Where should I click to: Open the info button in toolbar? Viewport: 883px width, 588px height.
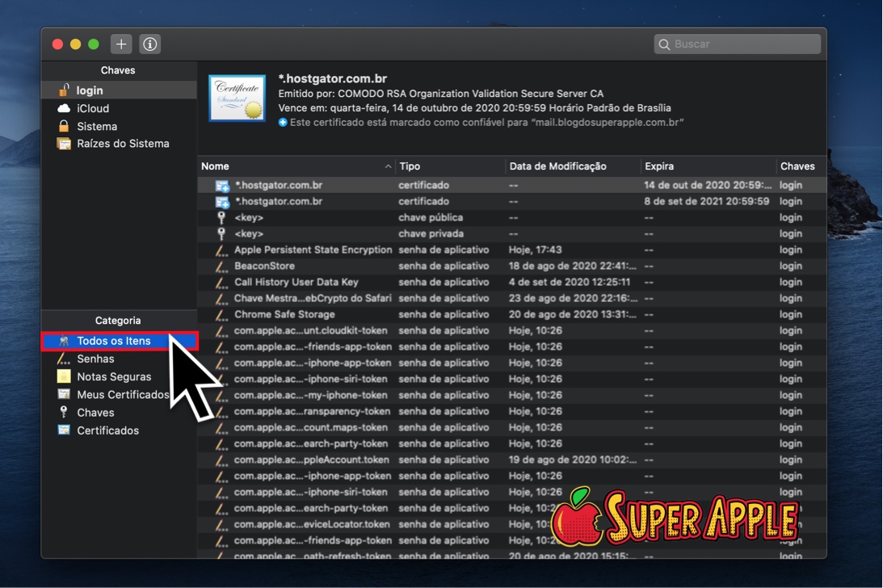150,44
